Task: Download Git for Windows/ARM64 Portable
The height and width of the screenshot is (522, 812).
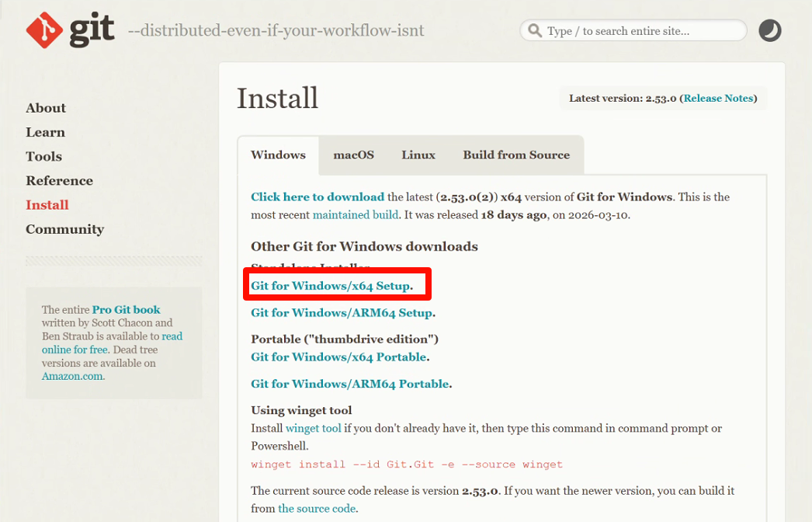Action: pos(350,384)
